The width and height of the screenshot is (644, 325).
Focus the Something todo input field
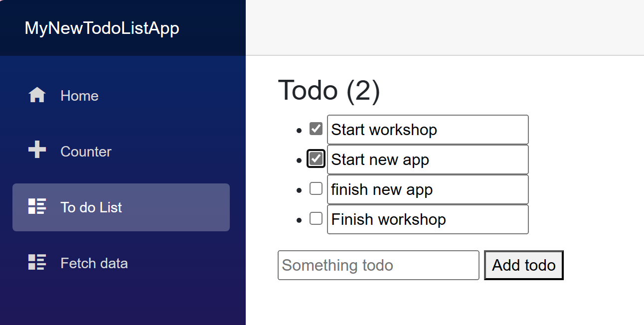(378, 265)
